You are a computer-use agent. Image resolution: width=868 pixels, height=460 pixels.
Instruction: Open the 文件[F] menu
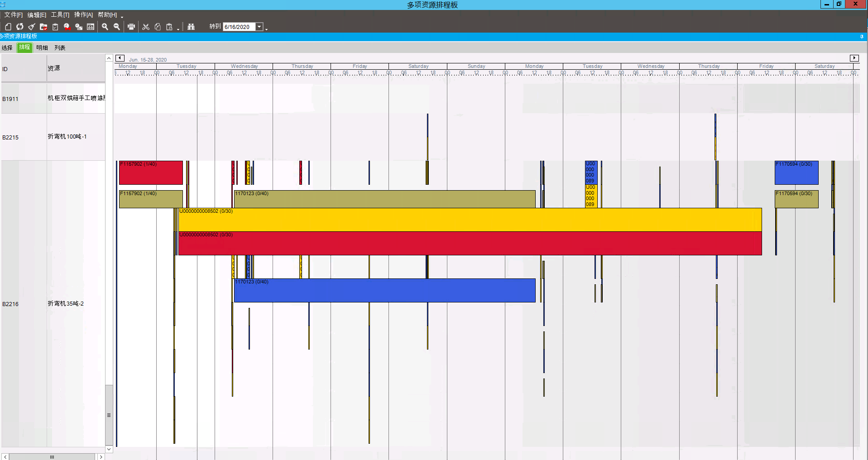14,15
